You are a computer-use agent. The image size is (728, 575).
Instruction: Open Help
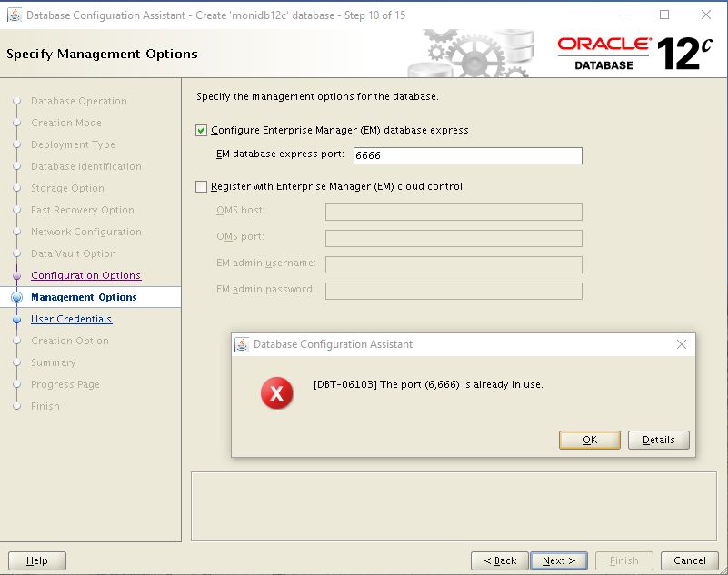37,560
